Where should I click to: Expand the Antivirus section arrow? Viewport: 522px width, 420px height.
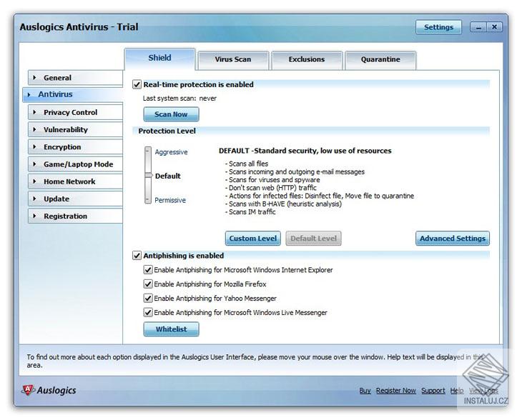[x=29, y=95]
